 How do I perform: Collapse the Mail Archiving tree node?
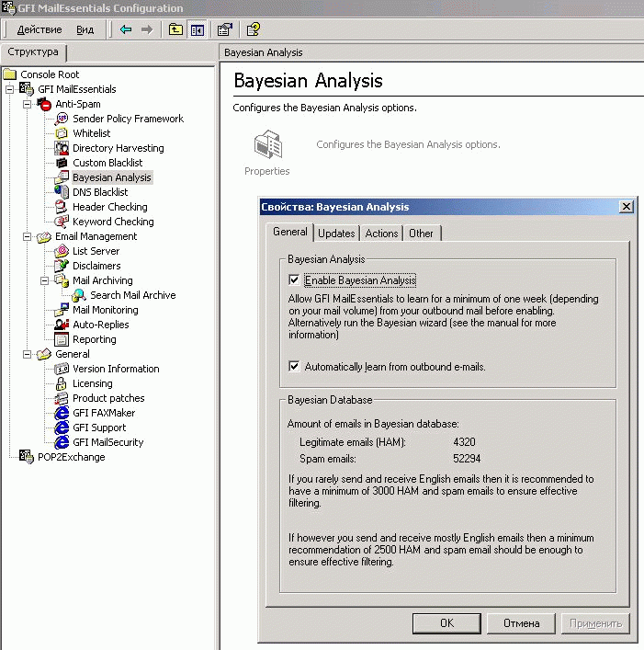point(44,280)
